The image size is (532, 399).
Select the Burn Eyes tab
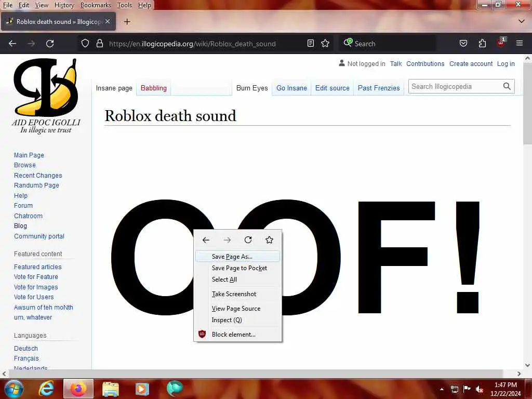[252, 88]
